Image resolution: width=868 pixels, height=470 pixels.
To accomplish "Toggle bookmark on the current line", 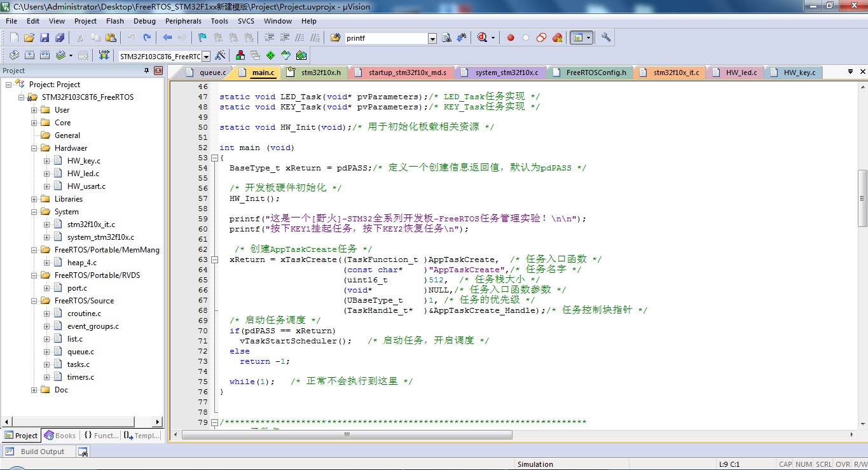I will (202, 38).
